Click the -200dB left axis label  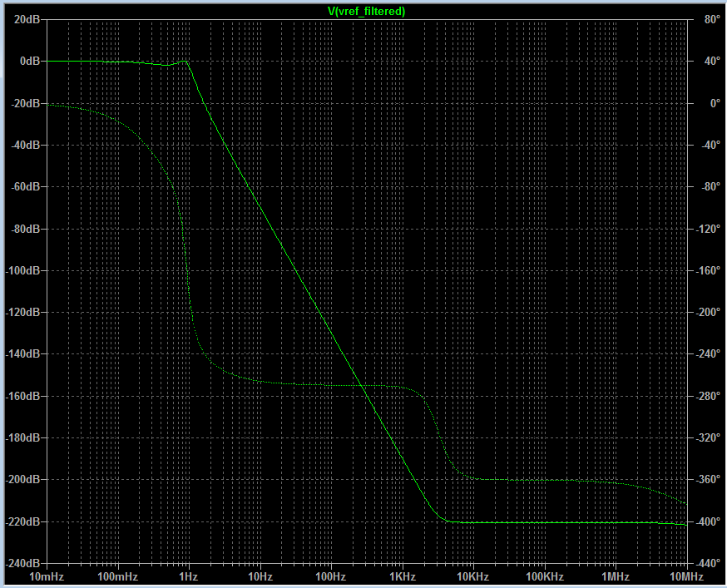[22, 480]
